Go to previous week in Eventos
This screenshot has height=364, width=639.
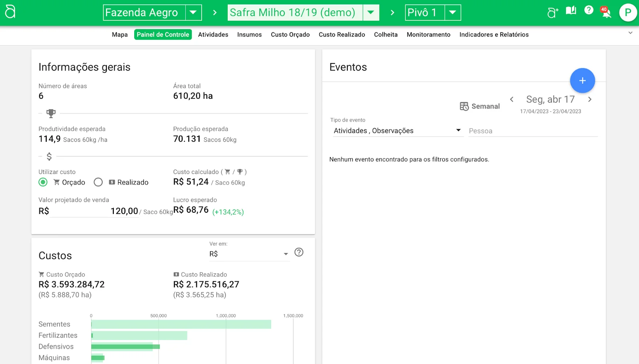[512, 99]
